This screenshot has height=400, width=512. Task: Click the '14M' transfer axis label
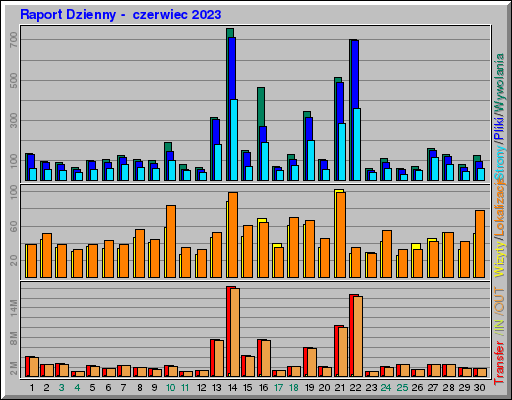(x=14, y=308)
